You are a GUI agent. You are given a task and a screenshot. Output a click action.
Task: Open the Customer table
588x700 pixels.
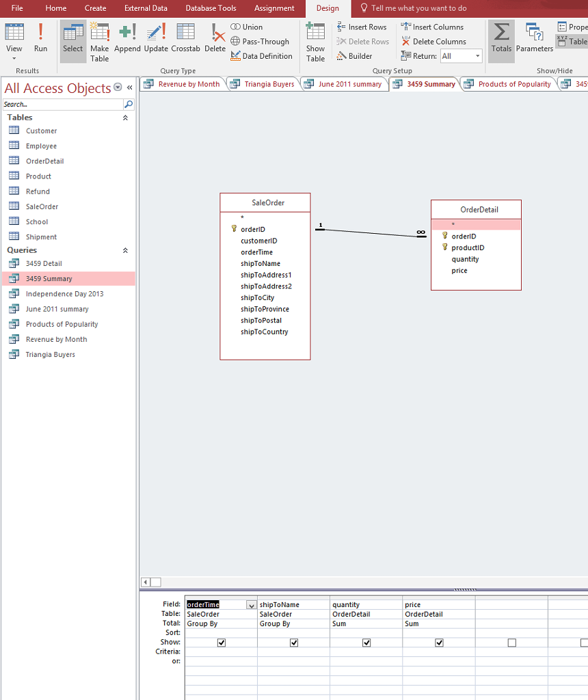coord(41,131)
